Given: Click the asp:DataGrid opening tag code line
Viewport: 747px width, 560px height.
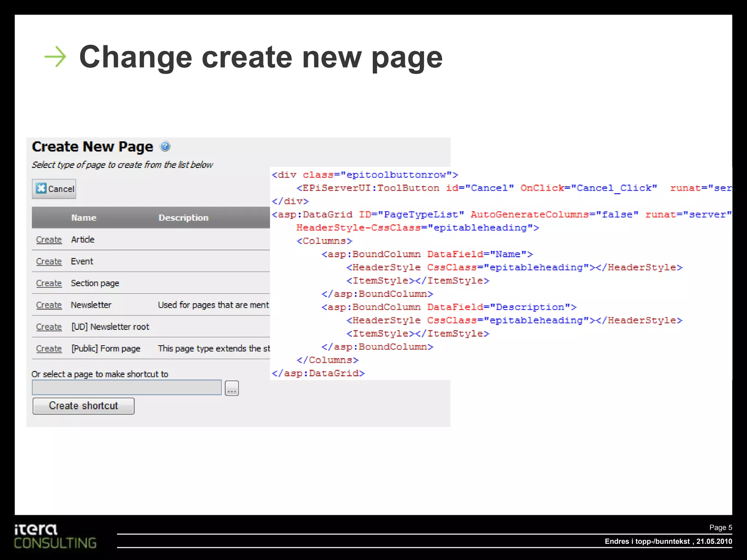Looking at the screenshot, I should coord(502,214).
